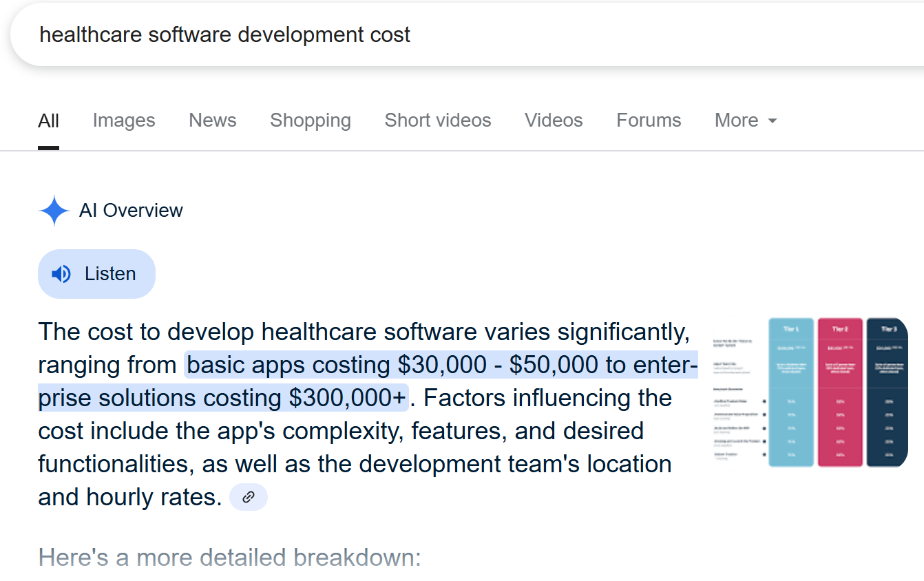Open the pricing tiers thumbnail image
Viewport: 924px width, 581px height.
pyautogui.click(x=809, y=392)
